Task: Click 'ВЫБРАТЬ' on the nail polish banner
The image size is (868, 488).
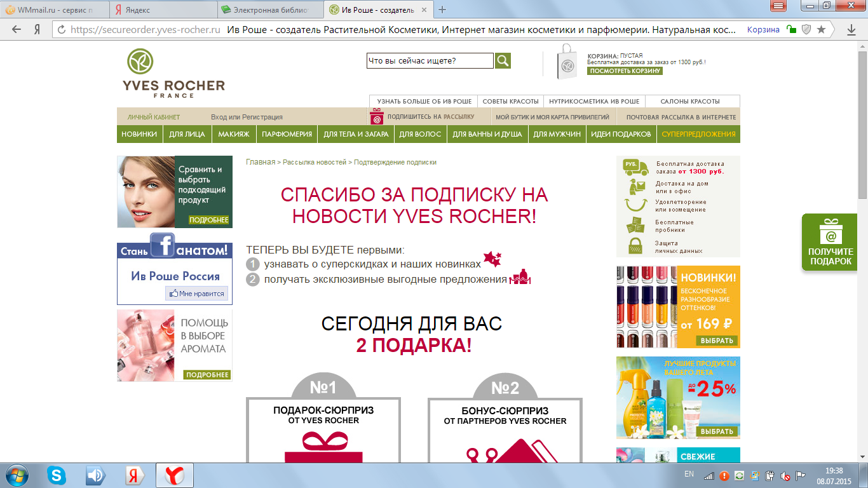Action: (x=717, y=341)
